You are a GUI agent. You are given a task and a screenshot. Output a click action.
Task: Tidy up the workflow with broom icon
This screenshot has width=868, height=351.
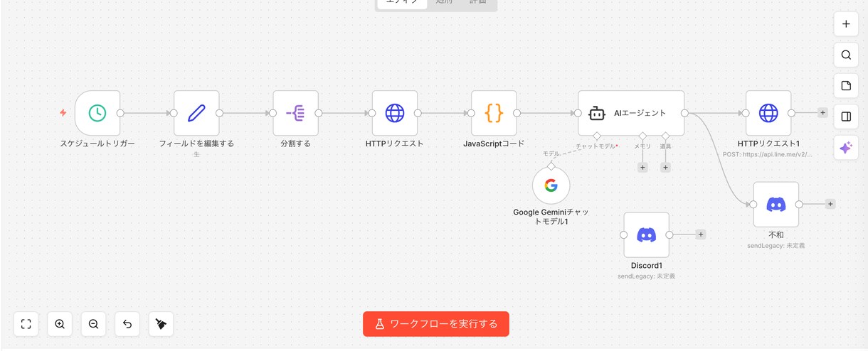pos(161,324)
